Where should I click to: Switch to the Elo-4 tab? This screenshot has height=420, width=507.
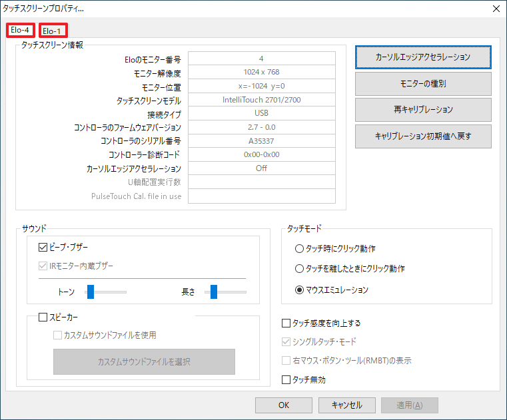coord(20,30)
